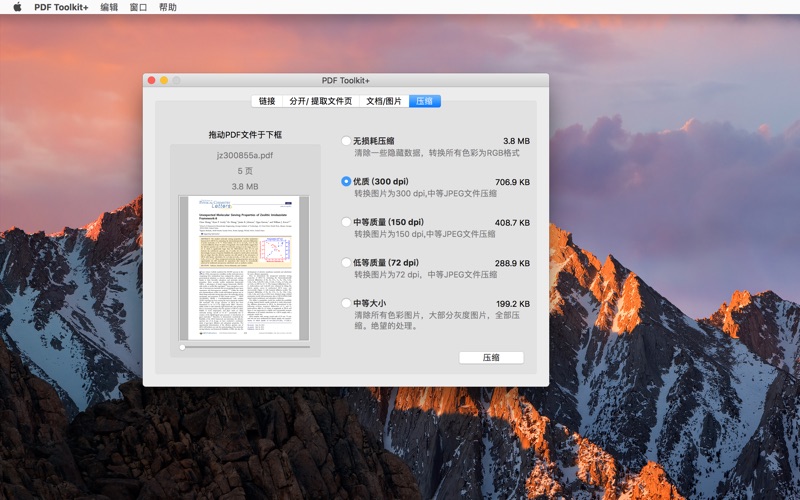Switch to the 链接 tab
Screen dimensions: 800x500
tap(267, 101)
